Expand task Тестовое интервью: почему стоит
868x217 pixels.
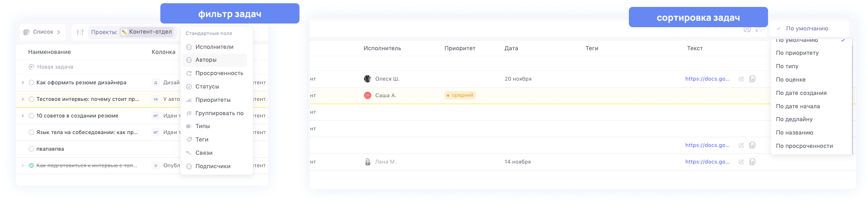(x=23, y=99)
